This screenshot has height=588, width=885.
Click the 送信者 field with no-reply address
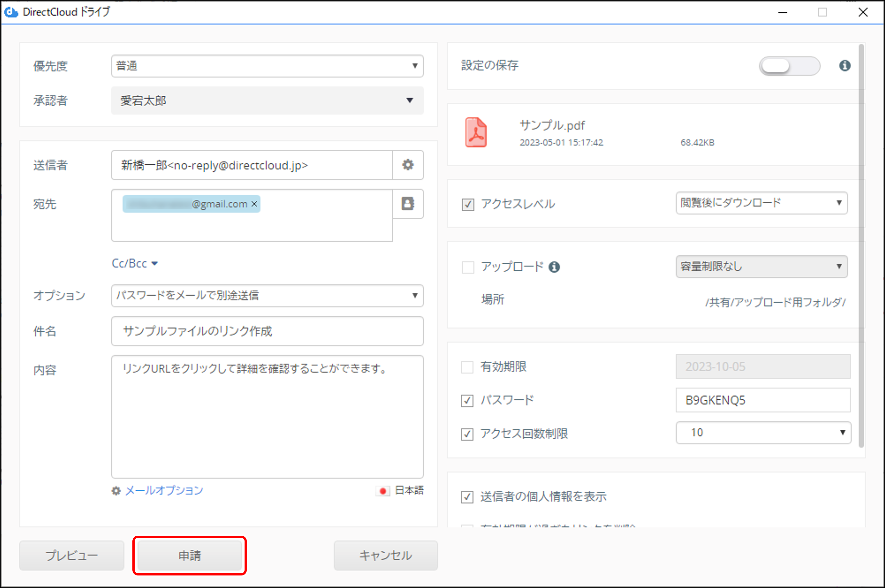pos(252,165)
